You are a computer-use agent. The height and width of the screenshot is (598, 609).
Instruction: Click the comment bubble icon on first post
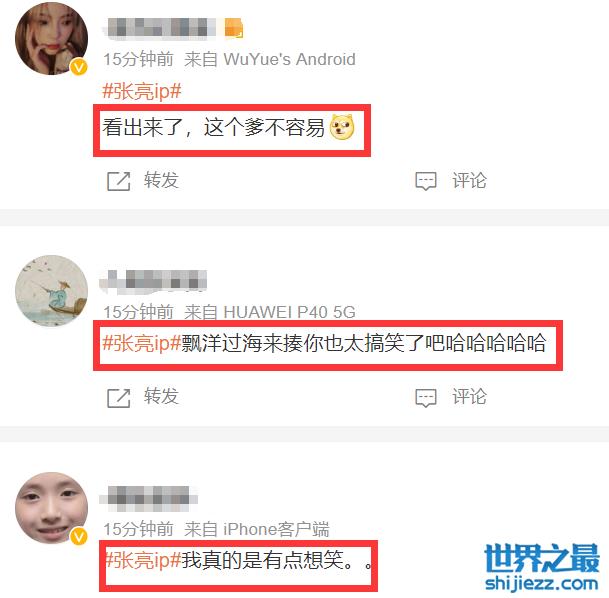tap(426, 181)
